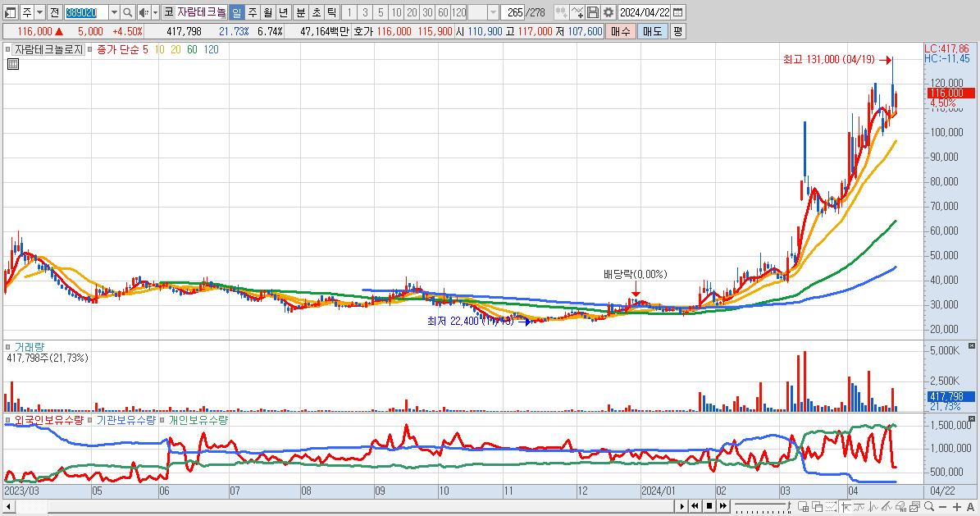
Task: Click the date field 2024/04/22
Action: pyautogui.click(x=645, y=12)
